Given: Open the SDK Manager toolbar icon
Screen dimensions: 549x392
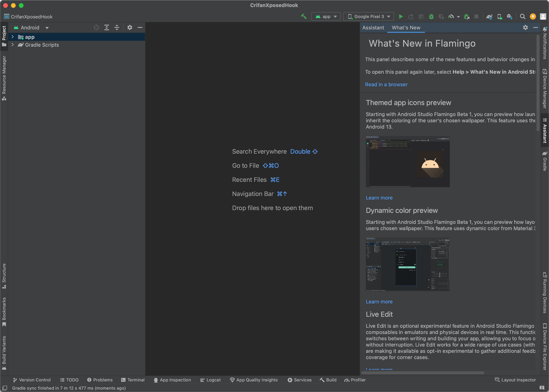Looking at the screenshot, I should [509, 16].
